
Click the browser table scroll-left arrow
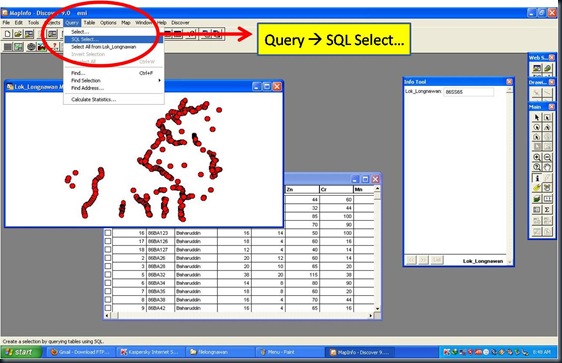tap(107, 316)
